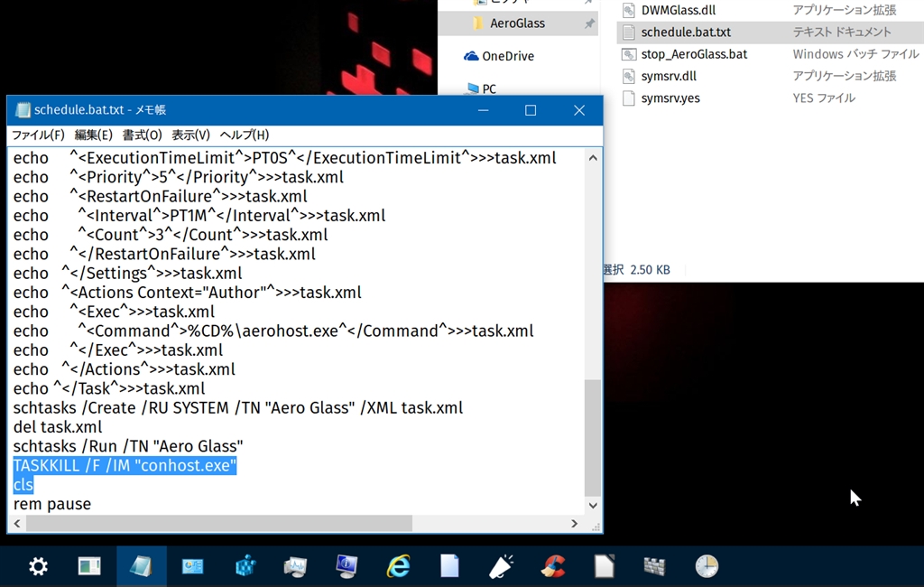Click the 'del task.xml' line
The width and height of the screenshot is (924, 587).
[58, 427]
